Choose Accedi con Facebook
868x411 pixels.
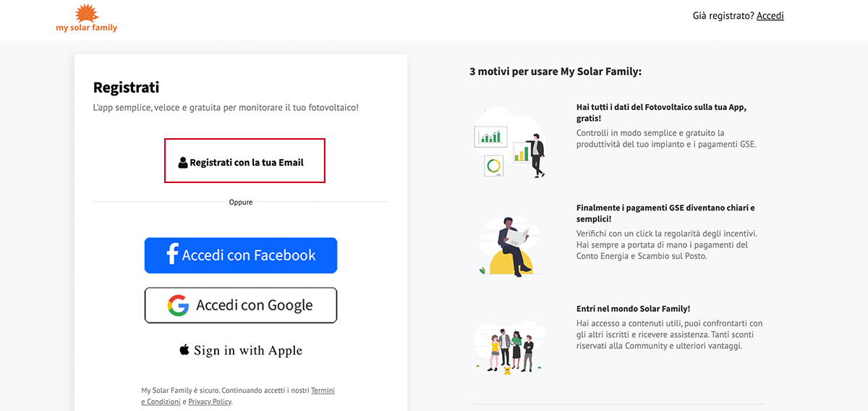241,255
